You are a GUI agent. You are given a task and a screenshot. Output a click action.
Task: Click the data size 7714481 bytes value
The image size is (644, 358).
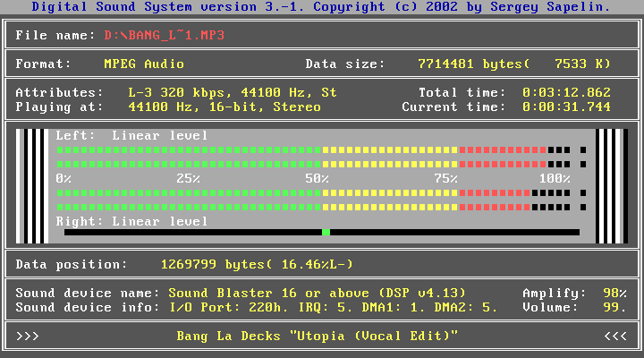coord(474,64)
